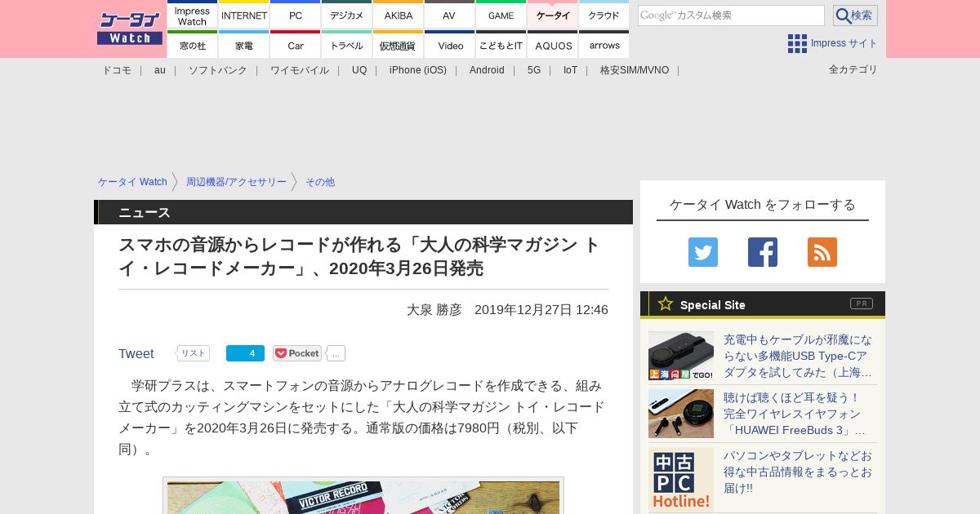Open the クラウド Watch tab
Screen dimensions: 980x514
[604, 15]
